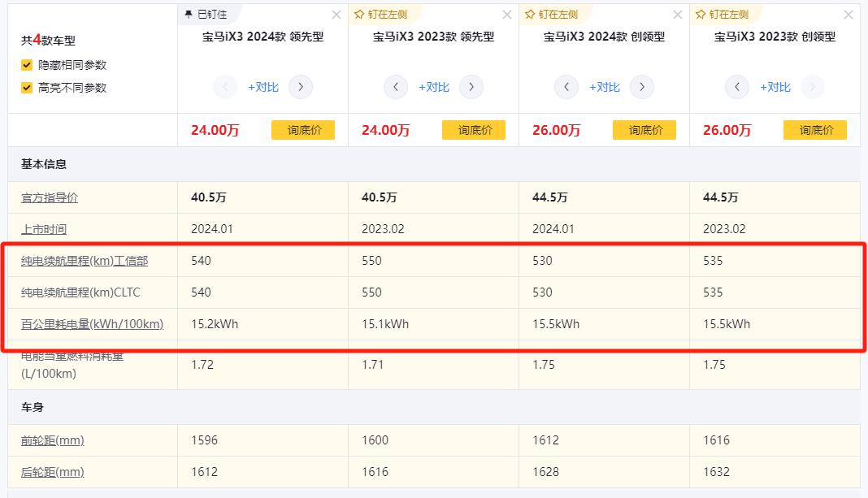Add 2023款 创领型 to comparison via +对比

pos(775,88)
